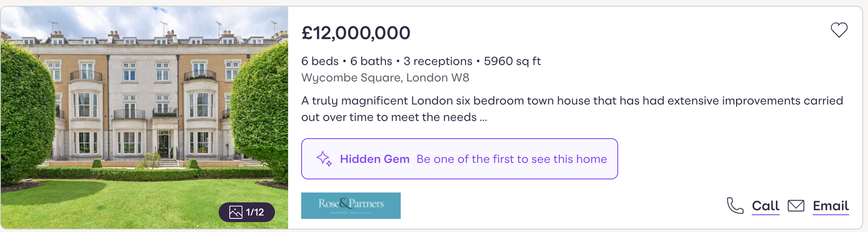Screen dimensions: 868x232
Task: Click the phone handset icon
Action: coord(735,206)
